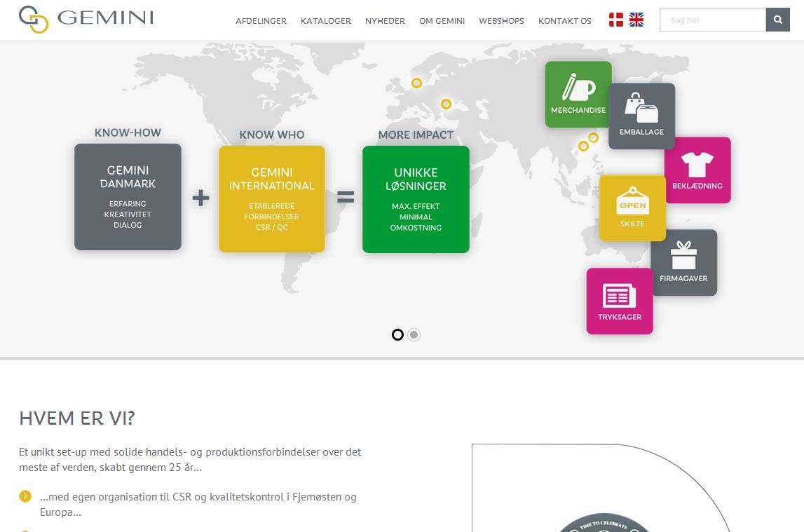Switch site language to Danish flag
The width and height of the screenshot is (804, 532).
pyautogui.click(x=616, y=20)
